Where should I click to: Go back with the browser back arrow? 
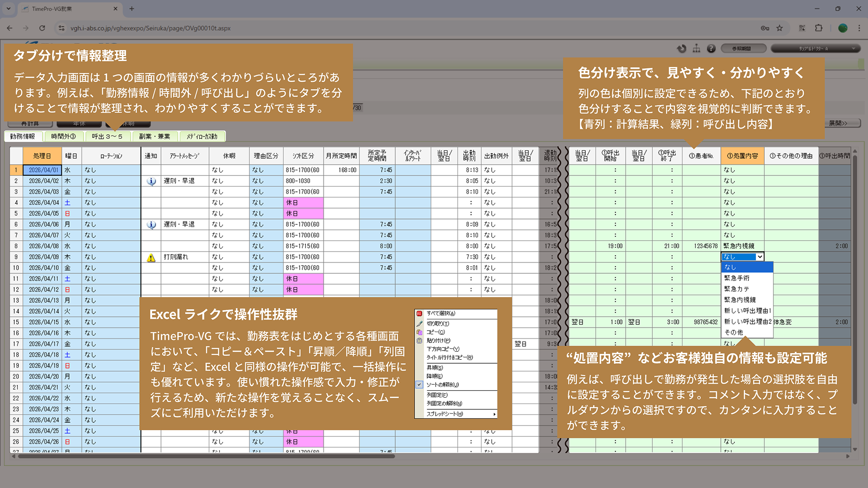click(x=9, y=28)
